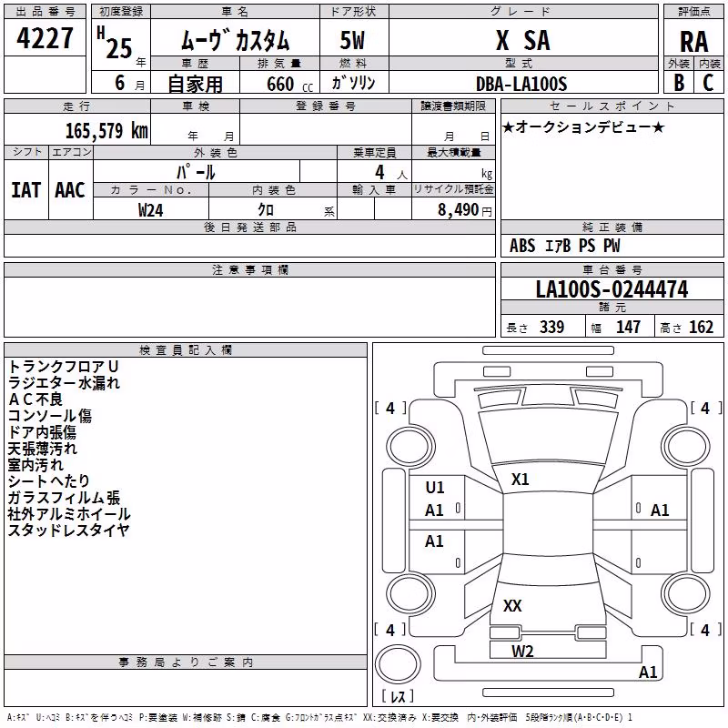This screenshot has width=728, height=728.
Task: Click the height value 162
Action: (701, 327)
